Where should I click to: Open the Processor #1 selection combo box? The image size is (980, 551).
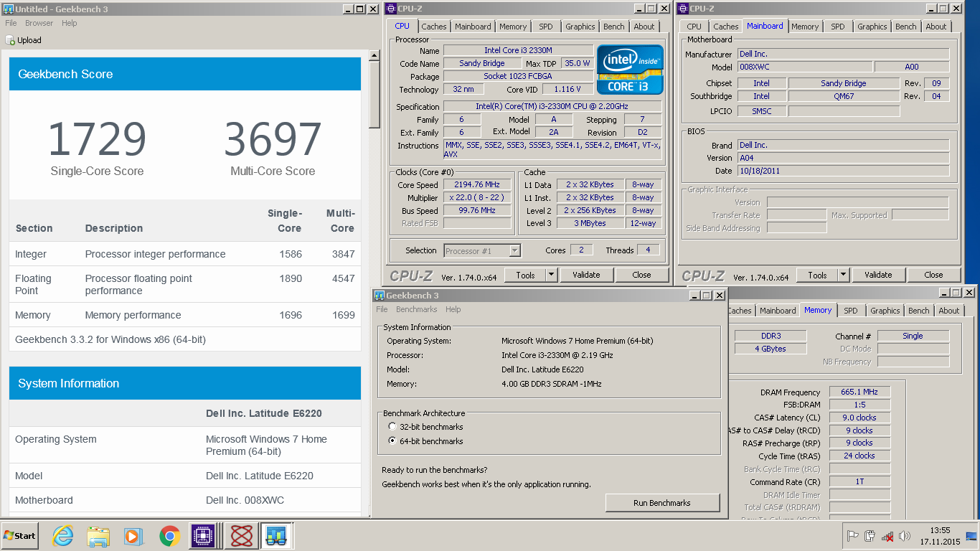pos(482,250)
